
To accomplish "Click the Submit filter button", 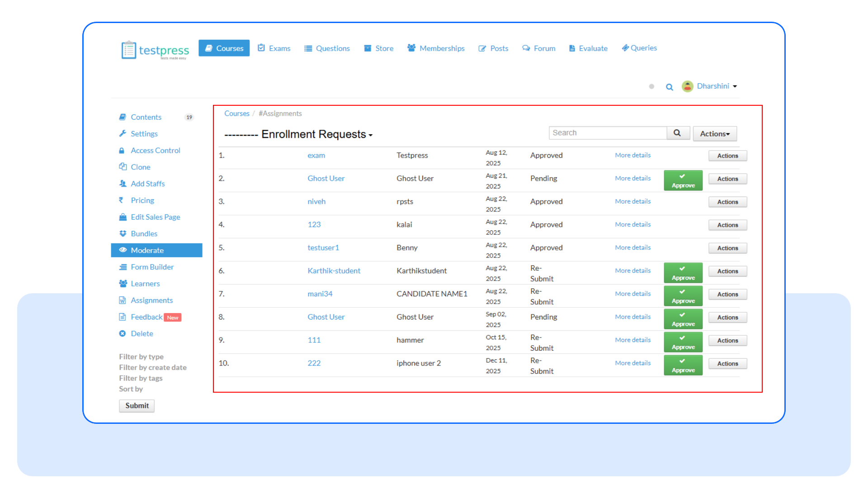I will click(x=137, y=406).
